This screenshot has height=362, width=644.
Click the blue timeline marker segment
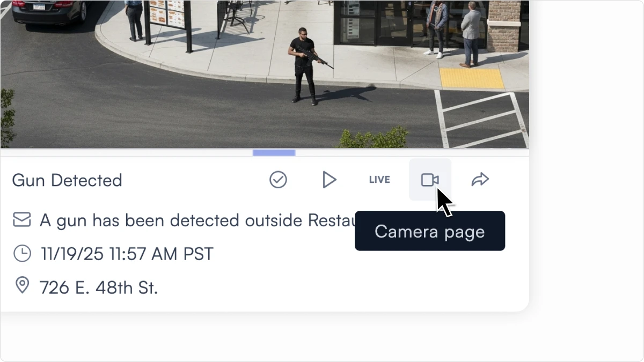click(274, 153)
